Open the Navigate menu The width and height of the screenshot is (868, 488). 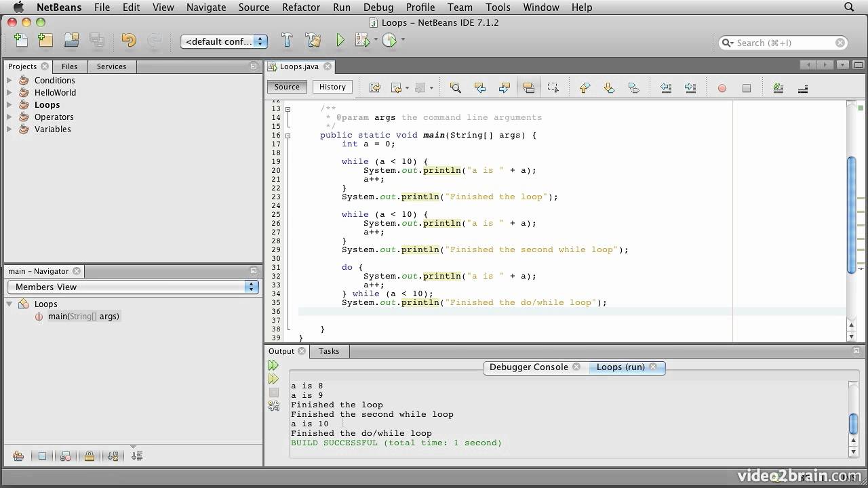pyautogui.click(x=206, y=7)
